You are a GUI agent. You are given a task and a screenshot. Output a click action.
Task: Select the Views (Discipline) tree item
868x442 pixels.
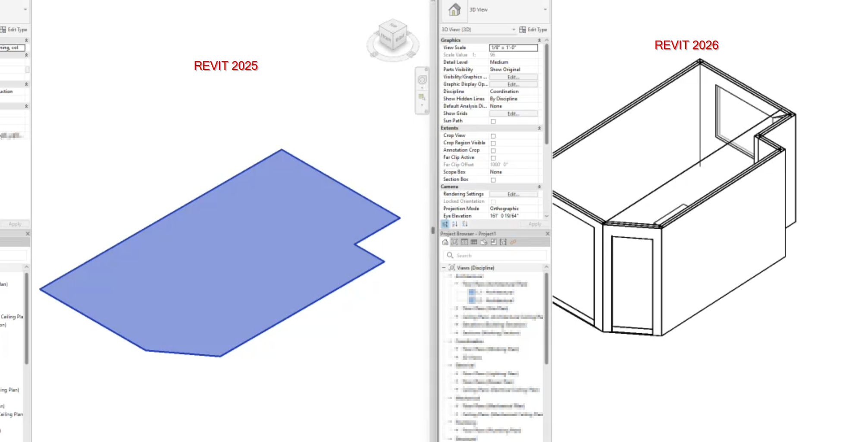[x=476, y=268]
